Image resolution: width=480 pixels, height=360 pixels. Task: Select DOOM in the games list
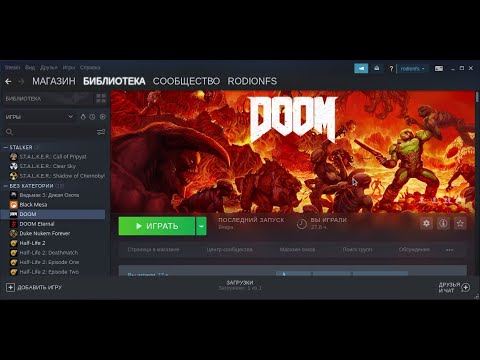53,214
